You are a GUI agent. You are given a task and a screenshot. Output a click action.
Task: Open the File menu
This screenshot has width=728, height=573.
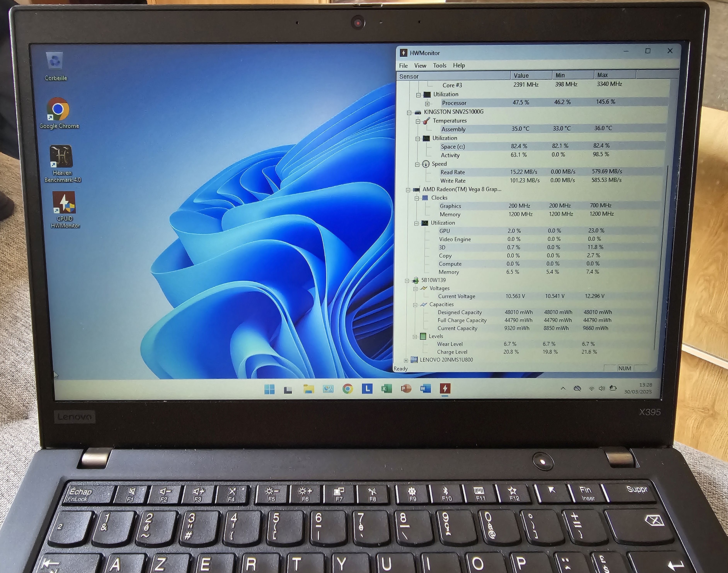[404, 66]
